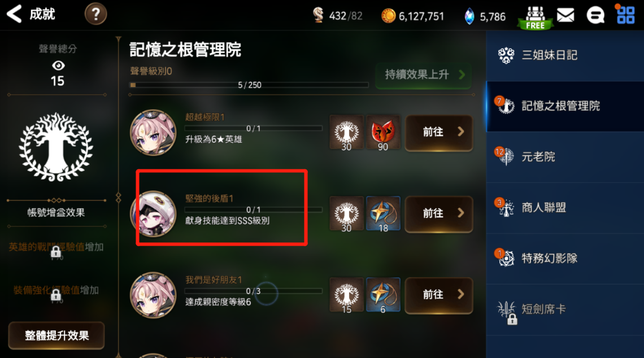Claim the FREE gift icon
This screenshot has width=644, height=358.
tap(536, 18)
